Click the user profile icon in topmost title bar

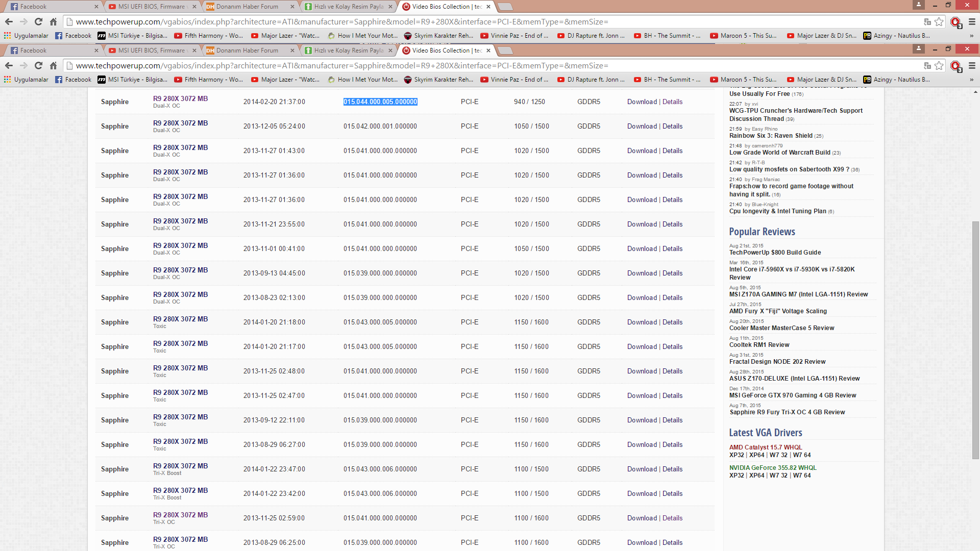tap(918, 5)
